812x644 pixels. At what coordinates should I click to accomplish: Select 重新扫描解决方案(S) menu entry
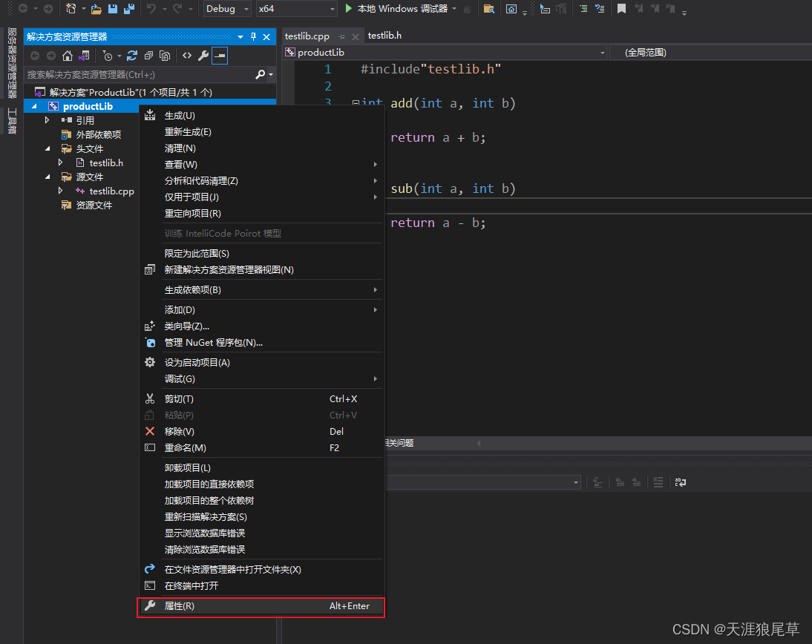click(x=261, y=516)
